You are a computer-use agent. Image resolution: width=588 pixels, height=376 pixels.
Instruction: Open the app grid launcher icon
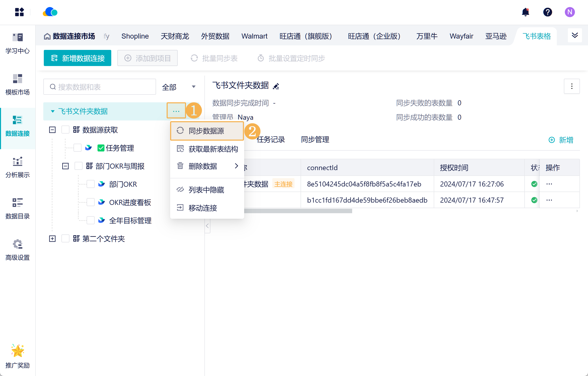[x=19, y=12]
